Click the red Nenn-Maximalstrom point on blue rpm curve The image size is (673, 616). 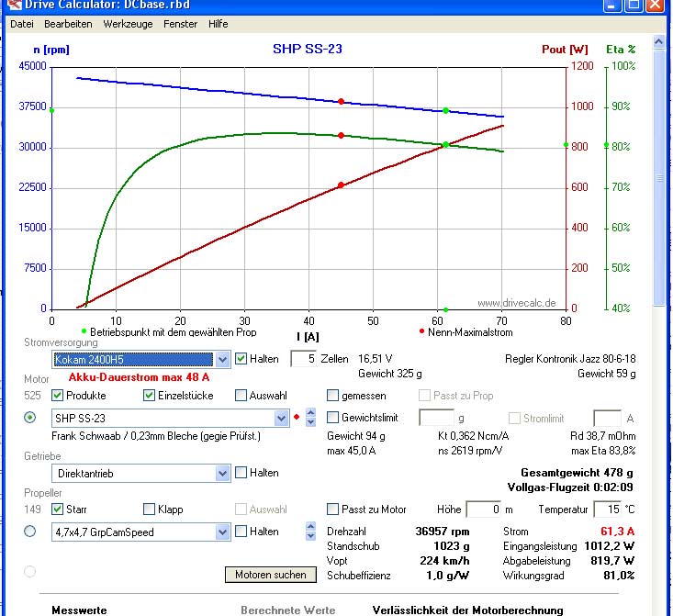click(x=341, y=102)
